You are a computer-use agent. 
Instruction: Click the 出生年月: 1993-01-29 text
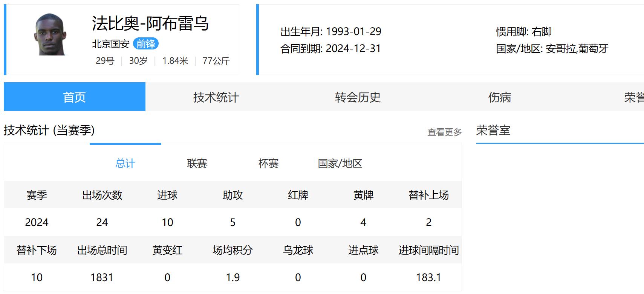click(331, 31)
